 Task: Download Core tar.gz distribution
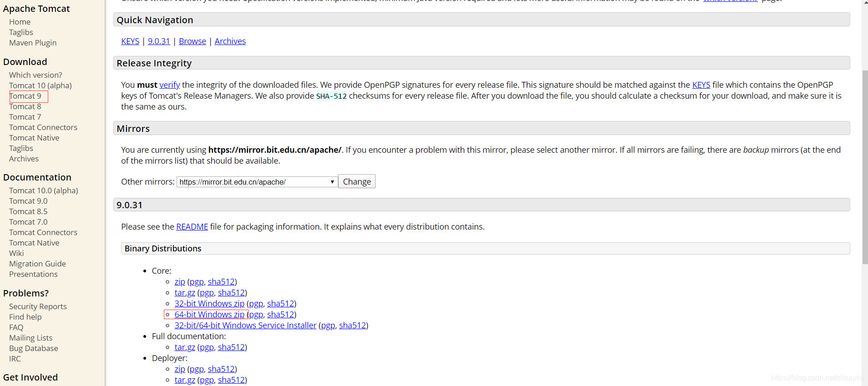tap(185, 293)
